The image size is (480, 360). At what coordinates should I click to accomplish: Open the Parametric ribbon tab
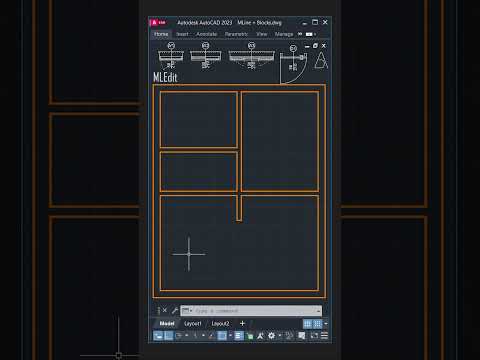tap(236, 34)
